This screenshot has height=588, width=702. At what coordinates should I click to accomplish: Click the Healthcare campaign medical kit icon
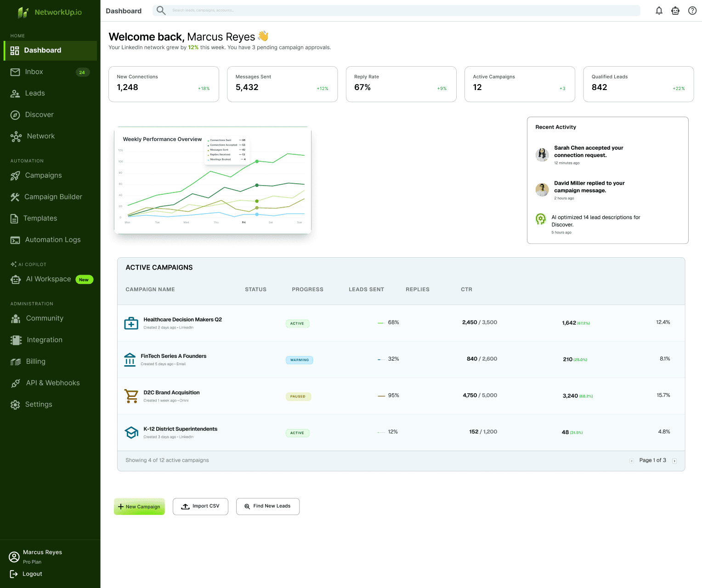point(131,323)
